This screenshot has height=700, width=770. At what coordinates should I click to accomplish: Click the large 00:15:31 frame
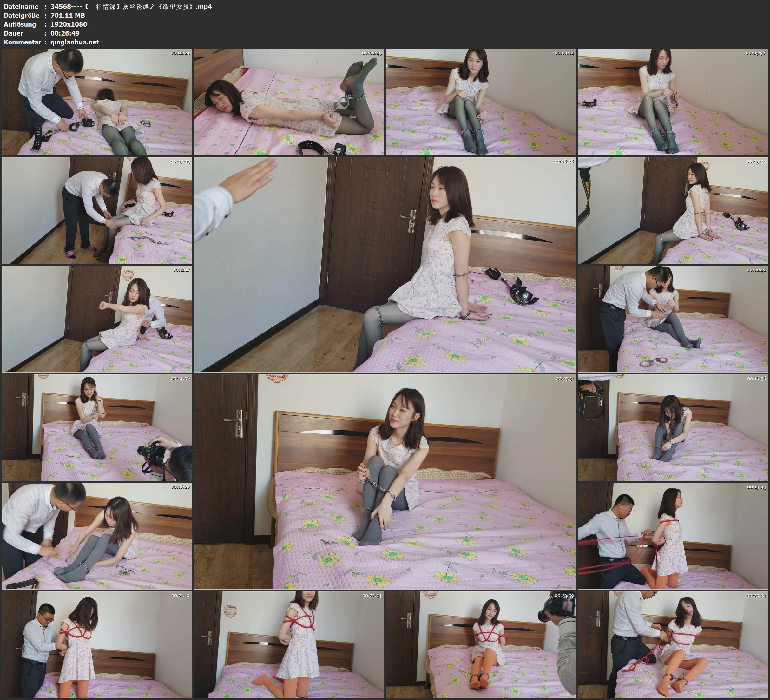pyautogui.click(x=385, y=481)
